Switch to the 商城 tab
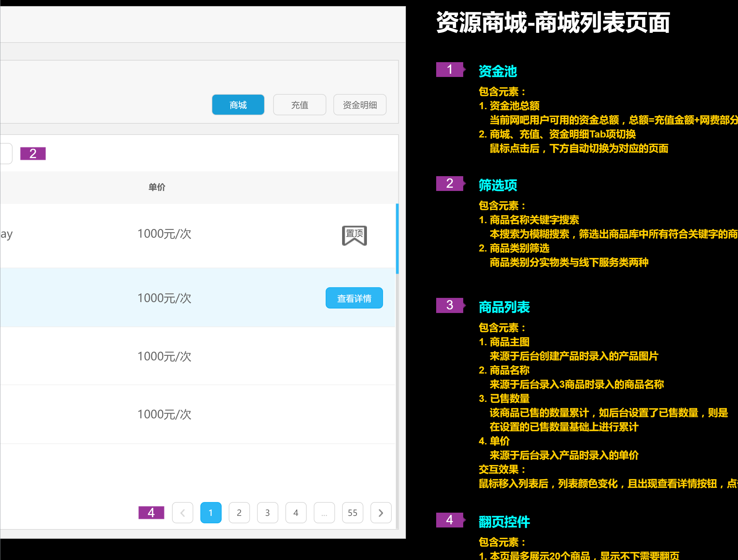The height and width of the screenshot is (560, 738). click(238, 105)
